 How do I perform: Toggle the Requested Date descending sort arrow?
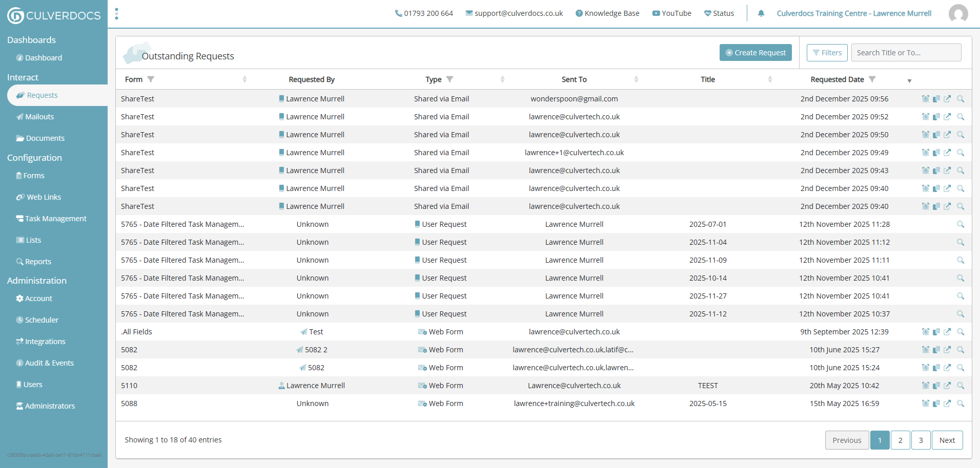coord(909,81)
